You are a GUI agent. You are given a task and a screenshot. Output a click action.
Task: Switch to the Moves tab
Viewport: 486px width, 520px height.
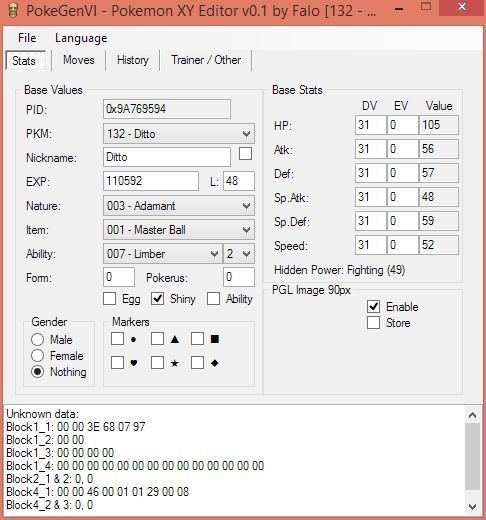coord(79,60)
